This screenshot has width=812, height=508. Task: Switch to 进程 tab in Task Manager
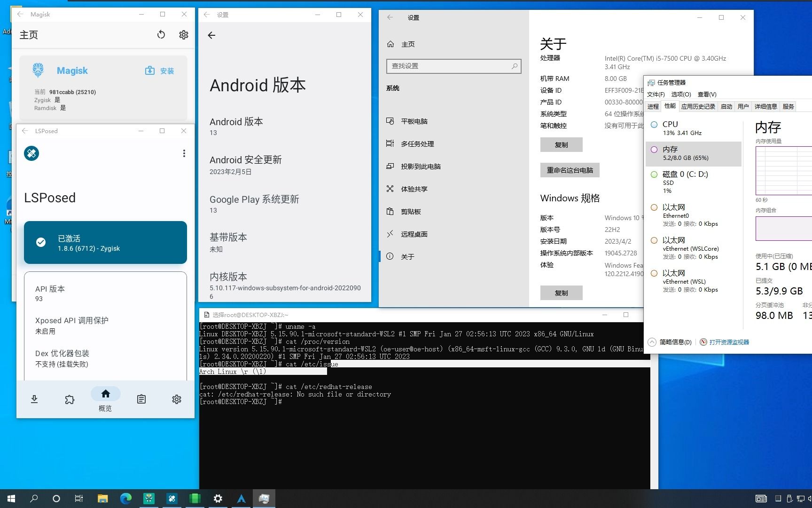click(653, 107)
